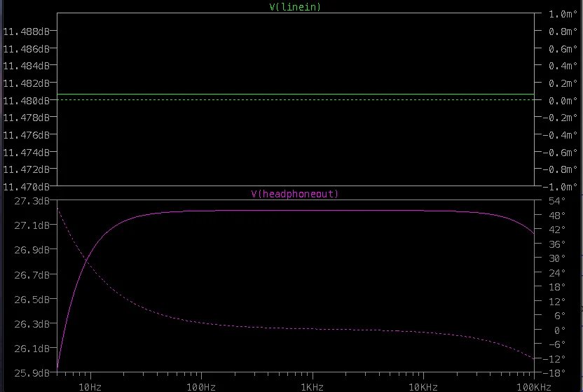This screenshot has width=583, height=392.
Task: Click the 36° phase axis label
Action: coord(557,244)
